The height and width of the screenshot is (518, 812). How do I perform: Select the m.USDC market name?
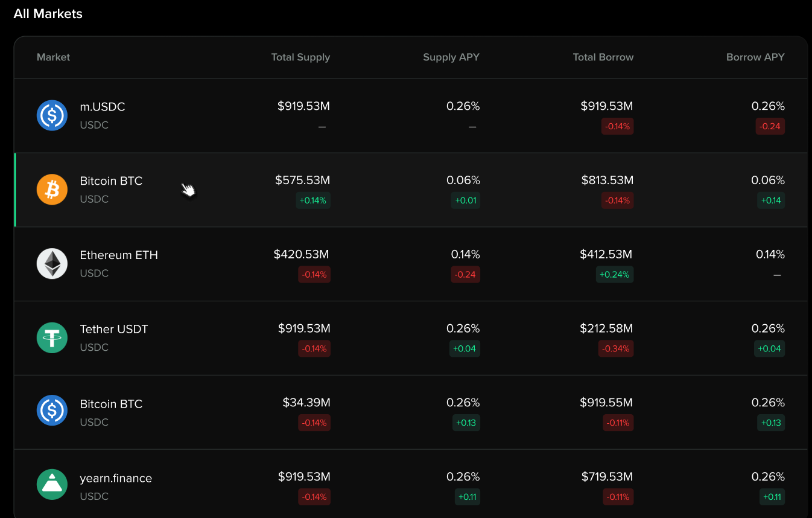click(x=103, y=107)
